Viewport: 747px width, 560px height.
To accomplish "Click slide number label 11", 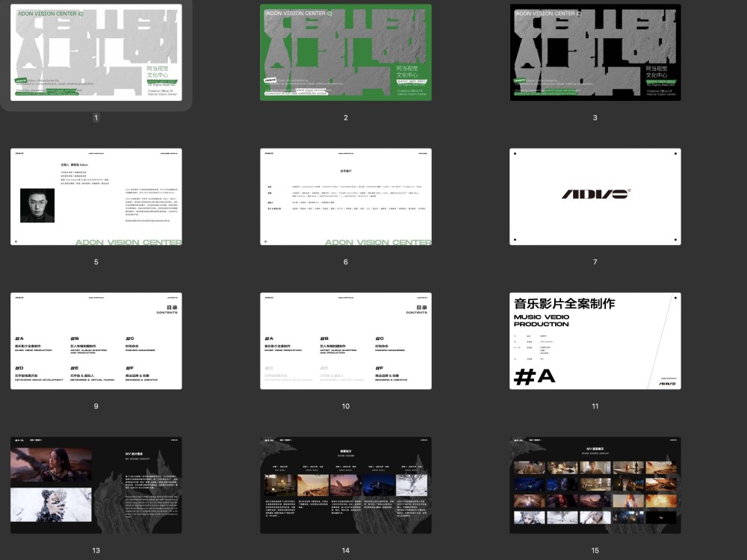I will pos(595,406).
